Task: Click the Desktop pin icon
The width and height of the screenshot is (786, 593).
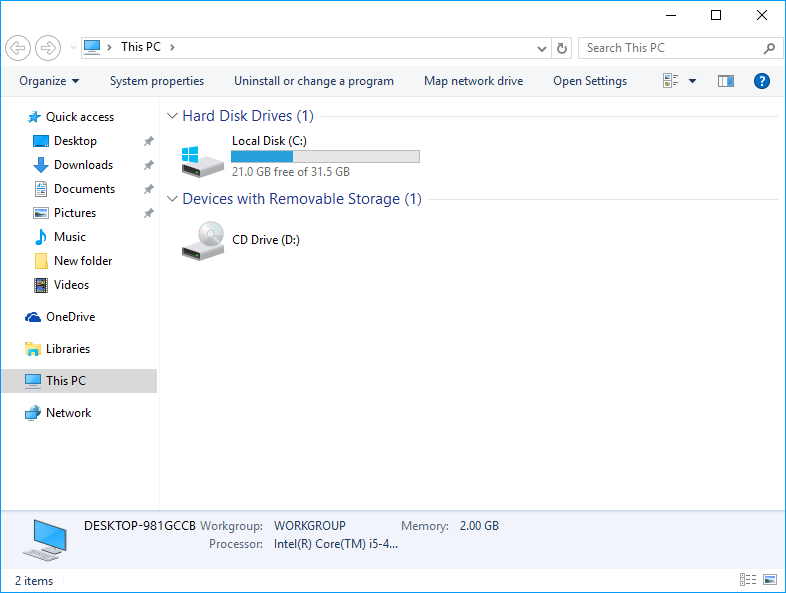Action: coord(148,141)
